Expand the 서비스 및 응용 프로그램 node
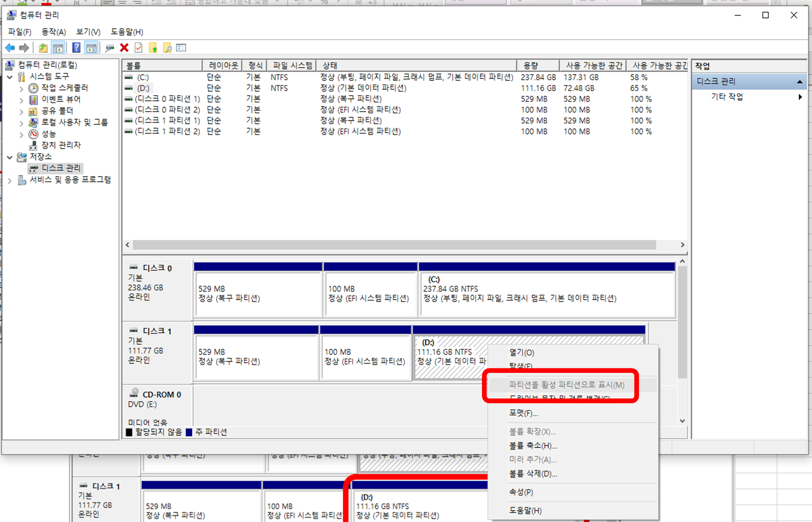This screenshot has height=522, width=812. coord(10,181)
